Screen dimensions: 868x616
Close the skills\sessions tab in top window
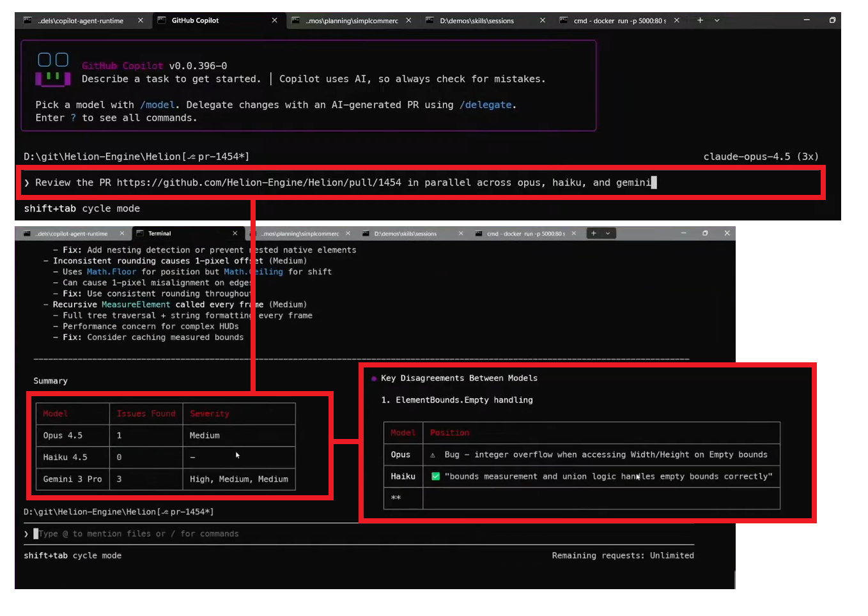pos(543,20)
